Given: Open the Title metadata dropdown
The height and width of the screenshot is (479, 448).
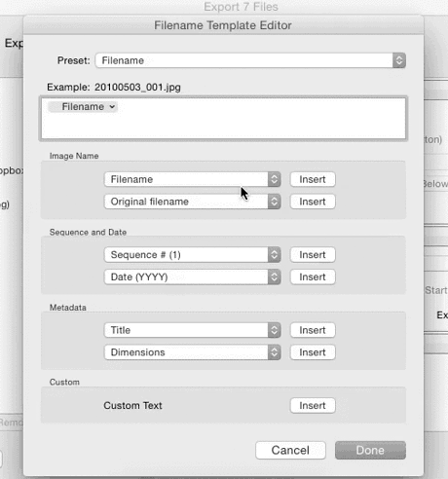Looking at the screenshot, I should click(192, 330).
